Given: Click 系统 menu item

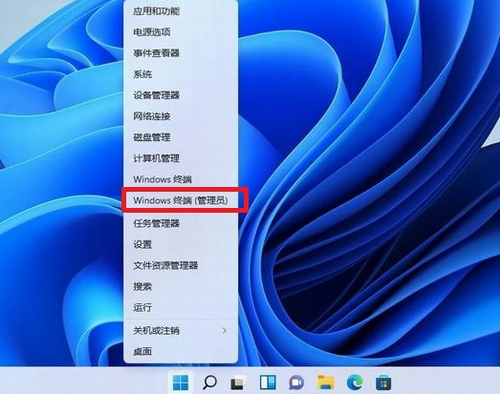Looking at the screenshot, I should (x=181, y=74).
